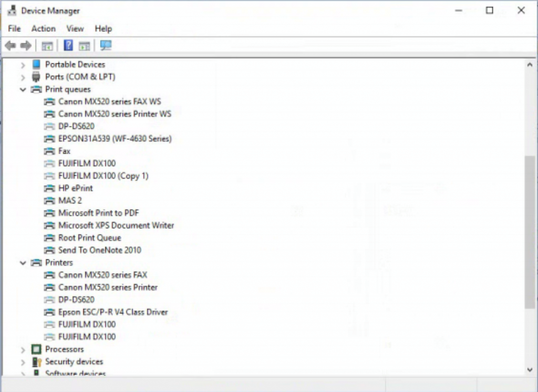The image size is (538, 392).
Task: Maximize the Device Manager window
Action: pyautogui.click(x=490, y=11)
